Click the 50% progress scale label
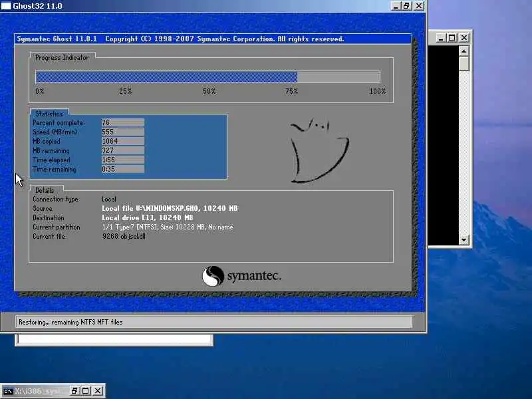The width and height of the screenshot is (532, 399). point(209,91)
